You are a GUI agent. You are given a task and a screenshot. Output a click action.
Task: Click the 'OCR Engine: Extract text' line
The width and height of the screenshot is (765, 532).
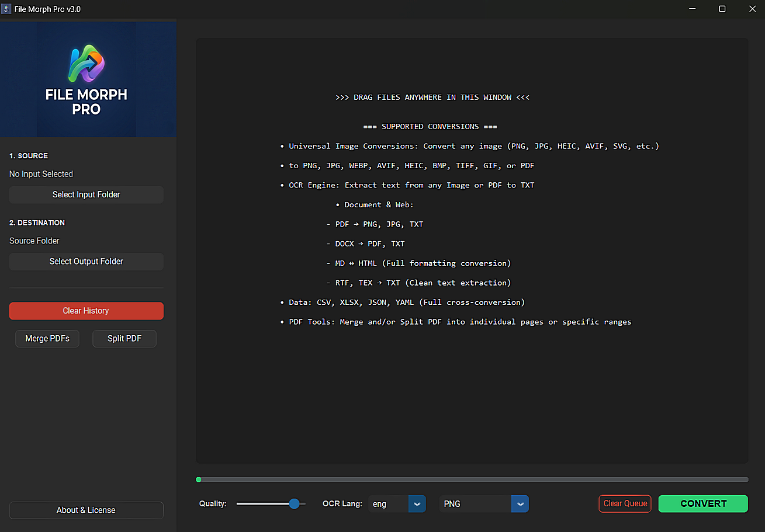407,185
